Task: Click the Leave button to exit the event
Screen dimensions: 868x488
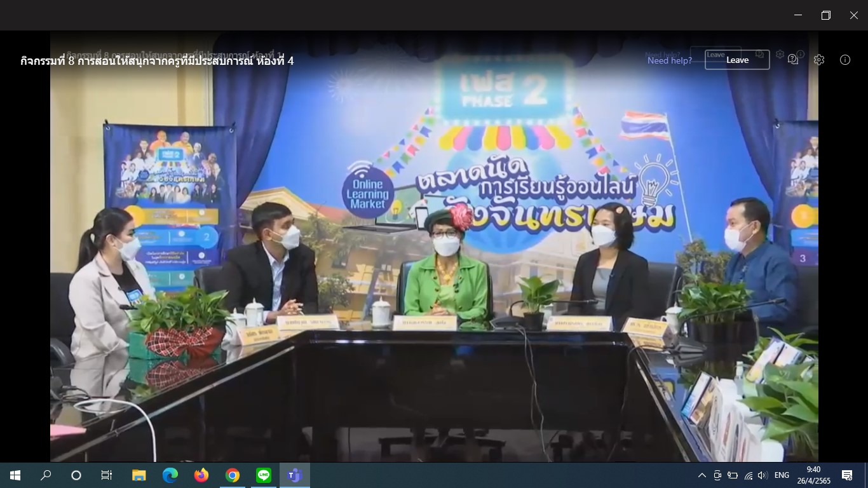Action: tap(737, 60)
